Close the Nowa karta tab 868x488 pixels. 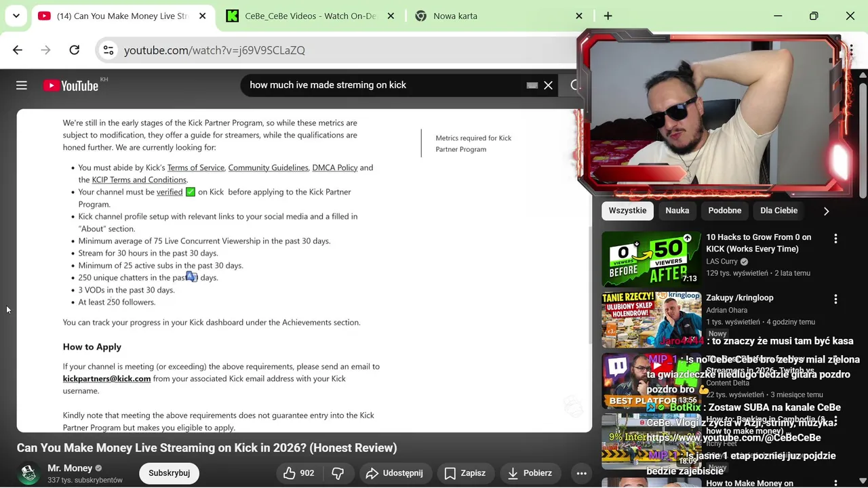579,16
